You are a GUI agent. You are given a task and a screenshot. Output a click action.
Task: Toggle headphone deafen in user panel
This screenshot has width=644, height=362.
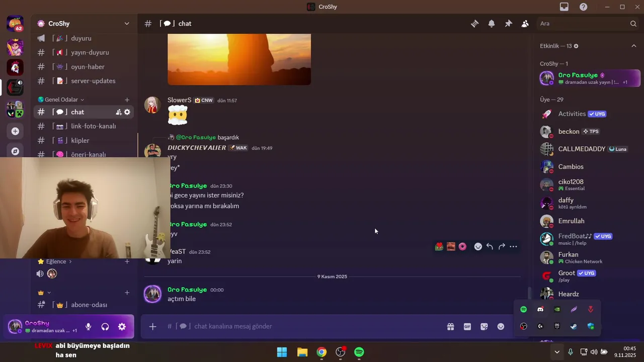(105, 327)
